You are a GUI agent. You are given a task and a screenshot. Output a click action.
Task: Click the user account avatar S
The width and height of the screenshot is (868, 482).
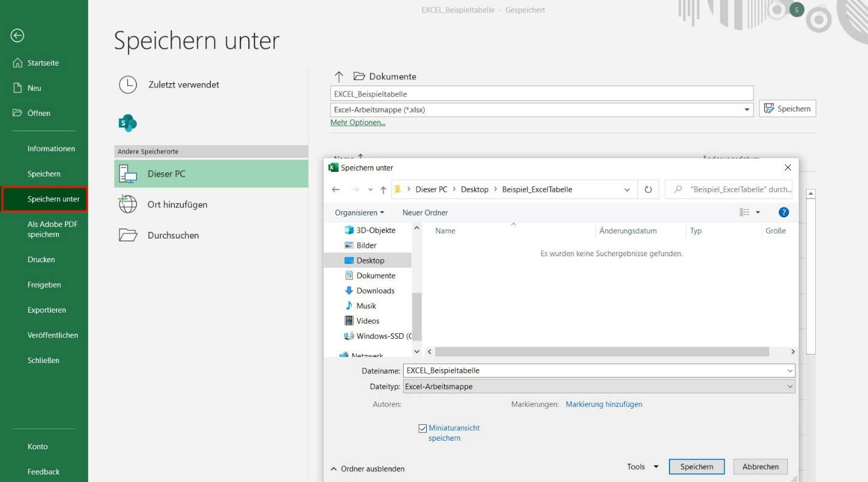pyautogui.click(x=797, y=9)
